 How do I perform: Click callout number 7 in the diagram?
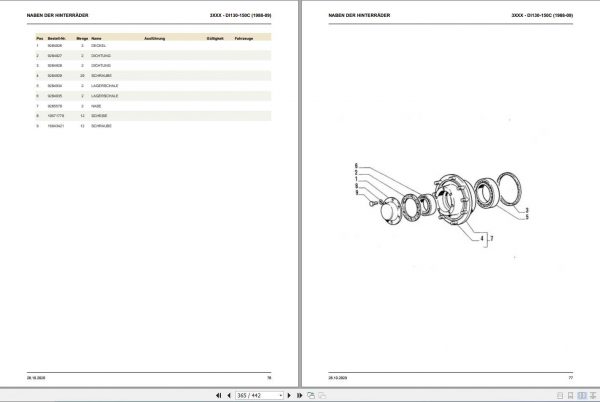pyautogui.click(x=492, y=238)
